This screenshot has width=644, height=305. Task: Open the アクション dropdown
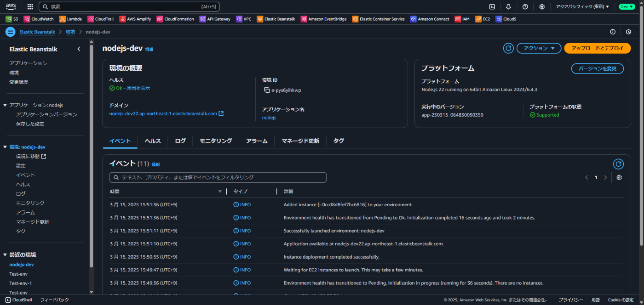539,48
